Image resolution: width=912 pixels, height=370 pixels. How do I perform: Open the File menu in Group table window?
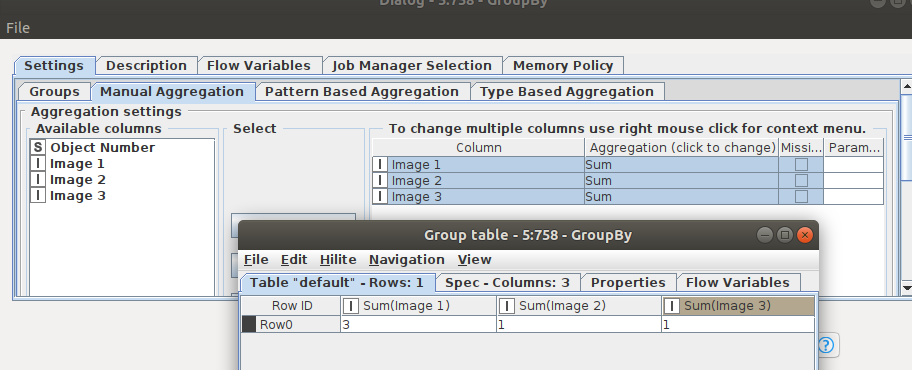tap(256, 259)
